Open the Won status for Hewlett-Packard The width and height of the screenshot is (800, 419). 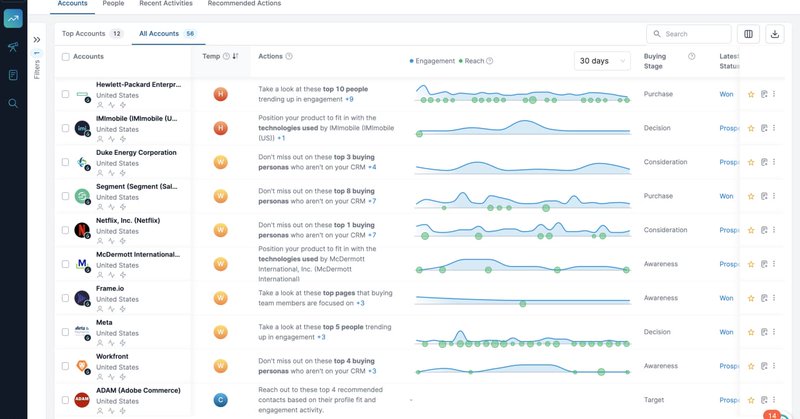pyautogui.click(x=726, y=94)
